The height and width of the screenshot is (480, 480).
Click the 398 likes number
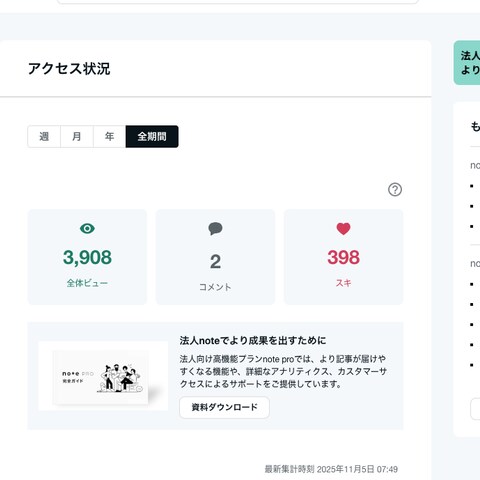pos(343,257)
